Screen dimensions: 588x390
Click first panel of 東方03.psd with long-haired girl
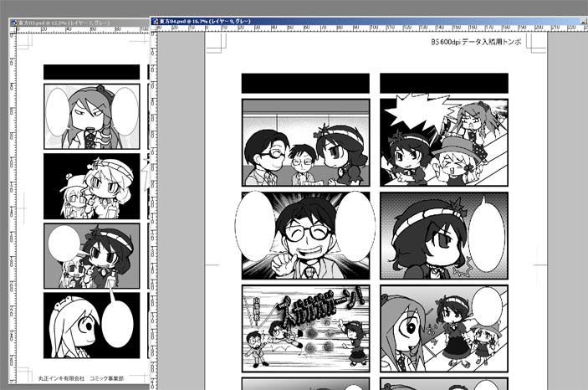click(x=91, y=116)
